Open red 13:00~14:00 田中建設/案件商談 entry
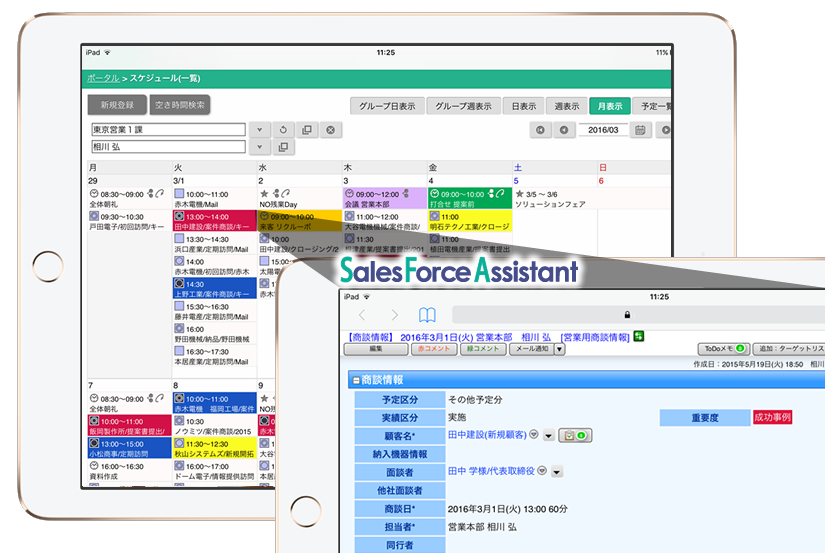Screen dimensions: 825x553 214,221
